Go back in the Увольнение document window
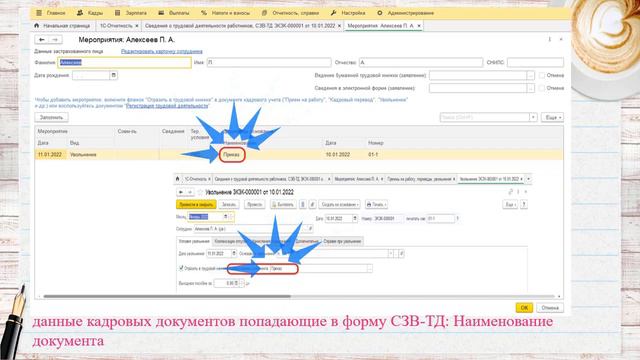 click(181, 192)
